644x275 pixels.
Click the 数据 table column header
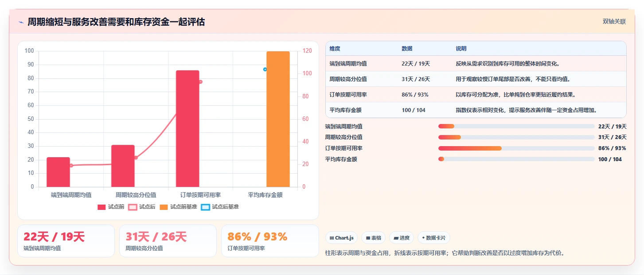(x=407, y=49)
